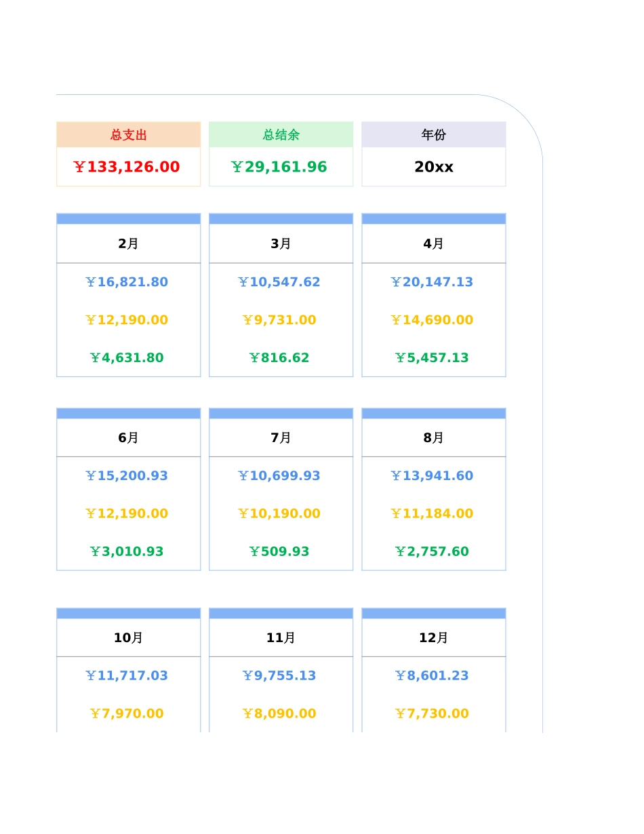Screen dimensions: 644x834
Task: Click the 4月 balance value ¥5,457.13
Action: tap(432, 358)
